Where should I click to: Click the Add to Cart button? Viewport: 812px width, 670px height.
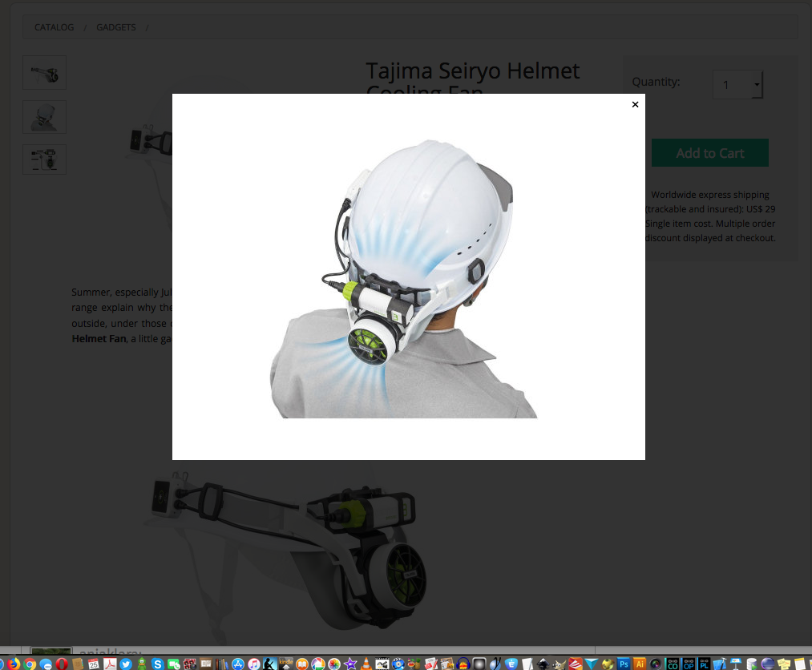(710, 153)
